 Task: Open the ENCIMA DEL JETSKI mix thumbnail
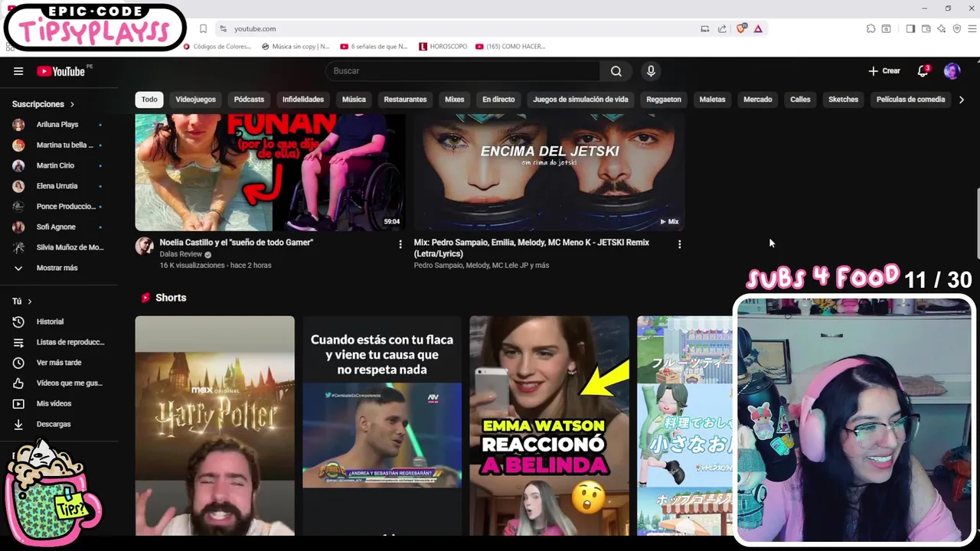[549, 172]
